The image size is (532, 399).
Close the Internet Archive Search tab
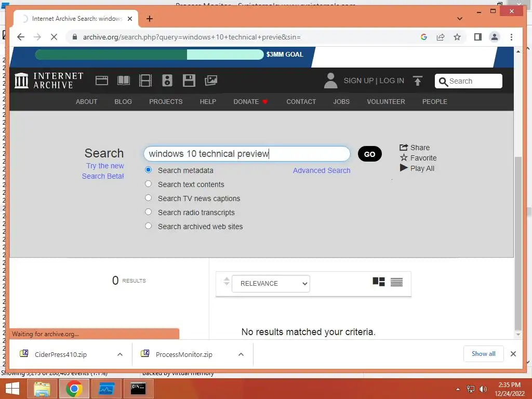(129, 19)
